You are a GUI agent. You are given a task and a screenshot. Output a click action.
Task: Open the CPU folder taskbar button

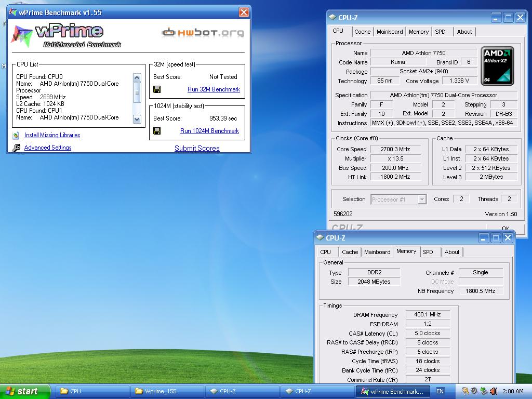pos(91,391)
